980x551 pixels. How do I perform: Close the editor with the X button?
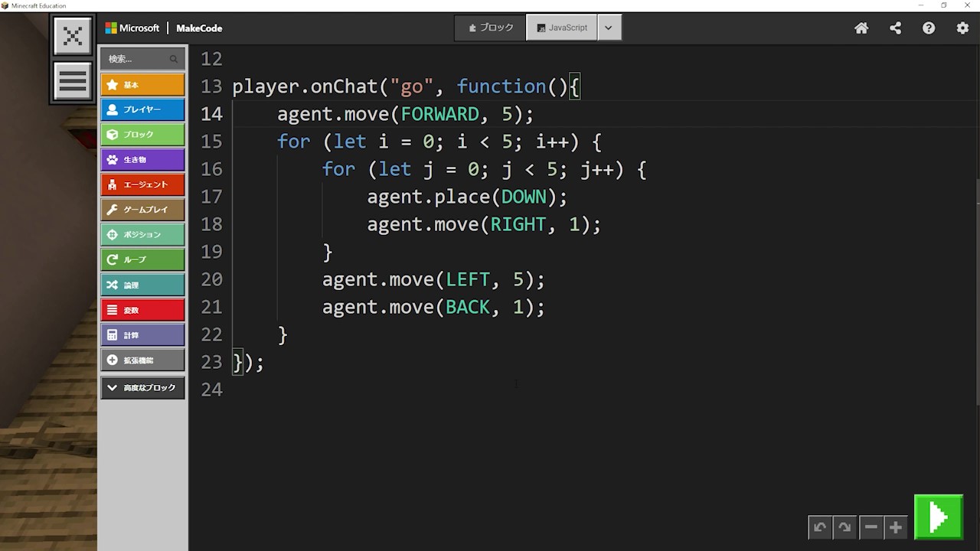(x=73, y=36)
